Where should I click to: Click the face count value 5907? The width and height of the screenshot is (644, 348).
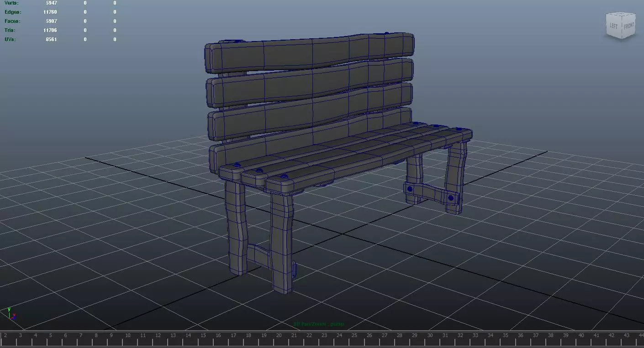click(x=51, y=21)
